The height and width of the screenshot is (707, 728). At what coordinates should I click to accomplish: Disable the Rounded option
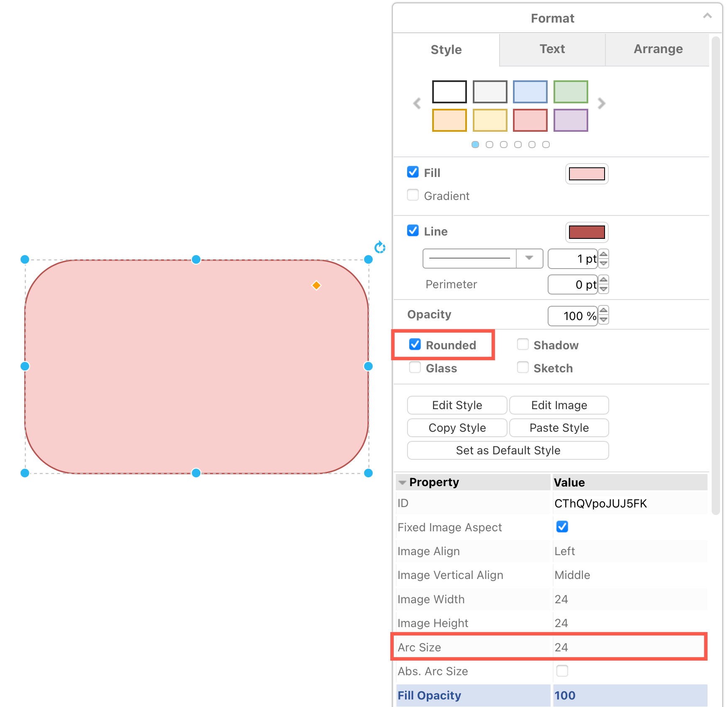click(x=415, y=344)
